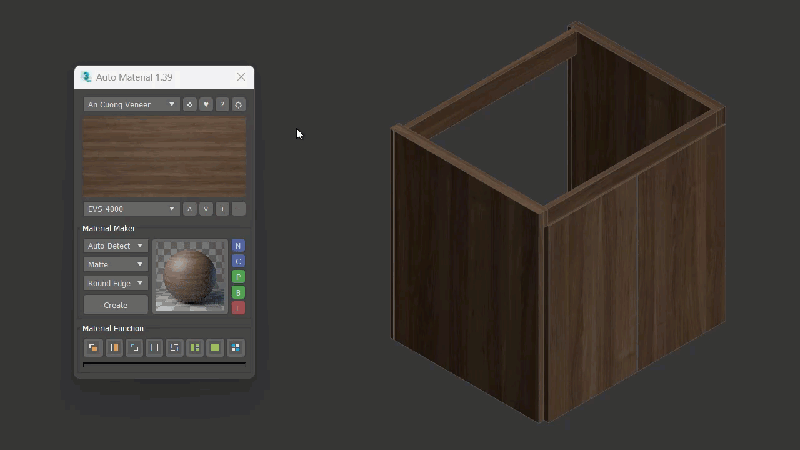Toggle the green B map button
800x450 pixels.
[x=239, y=292]
